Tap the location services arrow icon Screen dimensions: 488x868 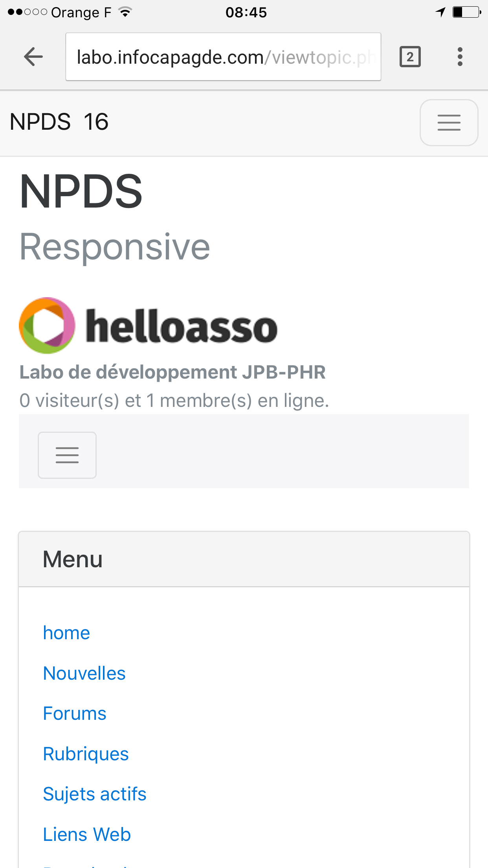(x=440, y=12)
